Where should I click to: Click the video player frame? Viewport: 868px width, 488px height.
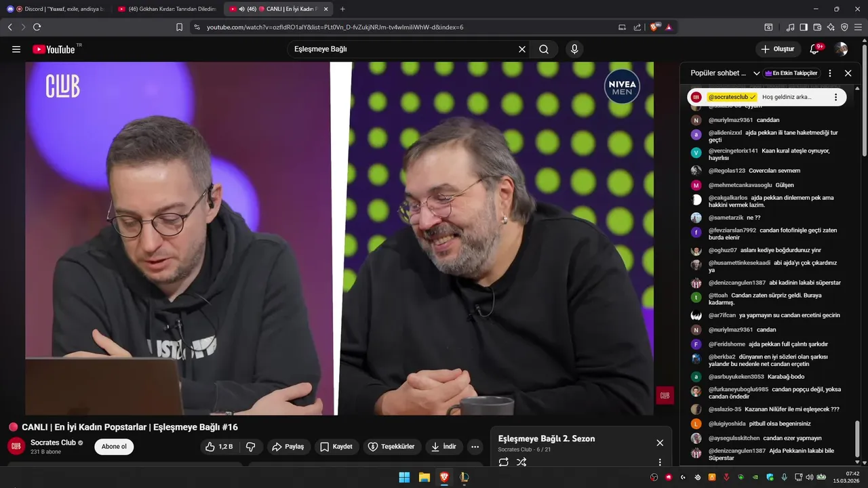coord(340,239)
